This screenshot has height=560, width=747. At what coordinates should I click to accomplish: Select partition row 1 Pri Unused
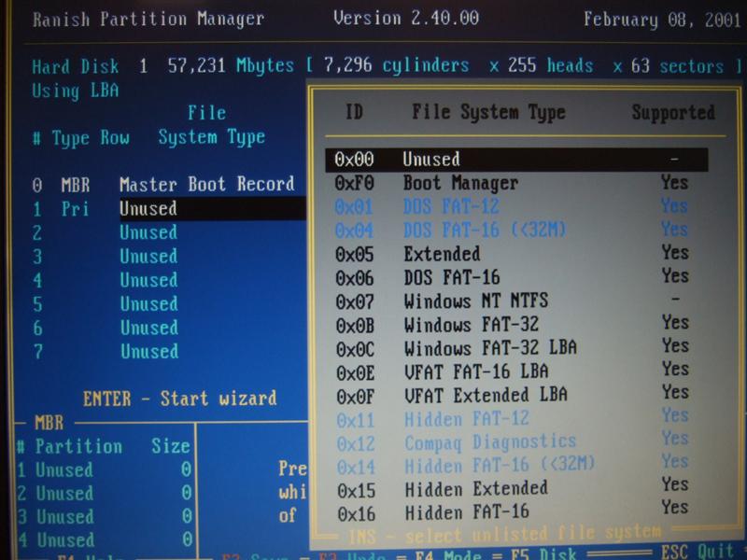169,208
